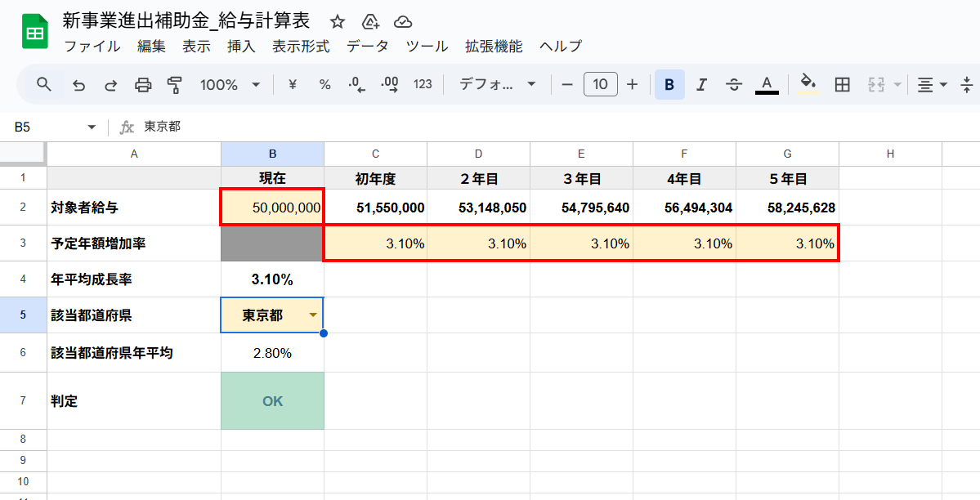Click the undo arrow icon
The height and width of the screenshot is (500, 980).
coord(79,84)
